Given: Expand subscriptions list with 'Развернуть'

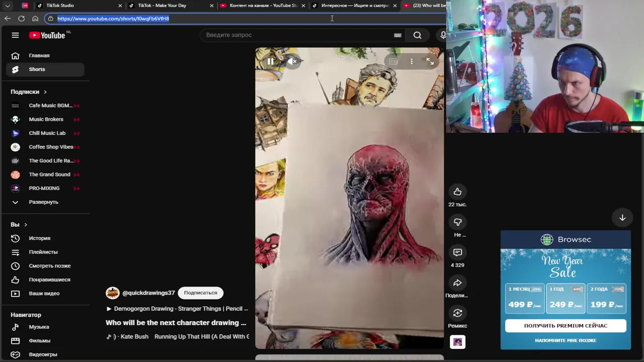Looking at the screenshot, I should click(x=45, y=202).
